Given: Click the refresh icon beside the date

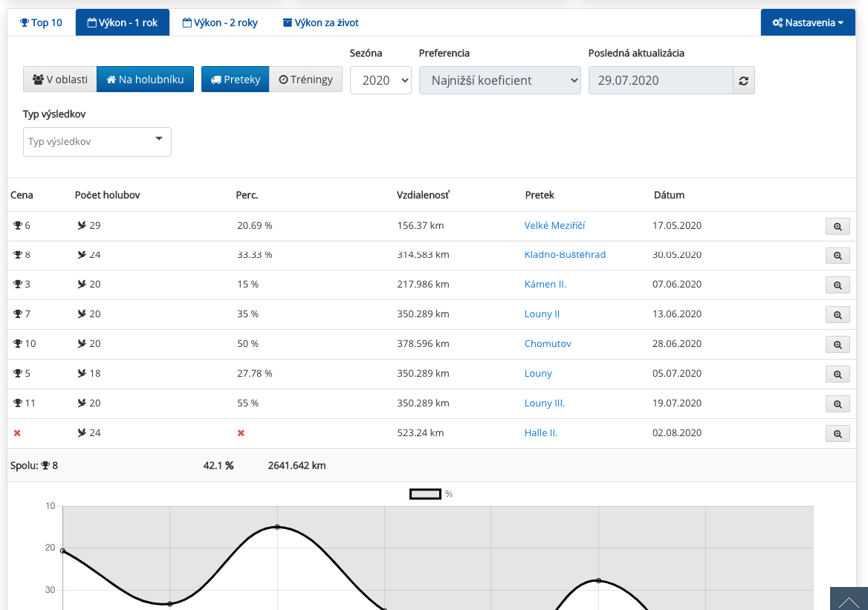Looking at the screenshot, I should click(x=743, y=80).
